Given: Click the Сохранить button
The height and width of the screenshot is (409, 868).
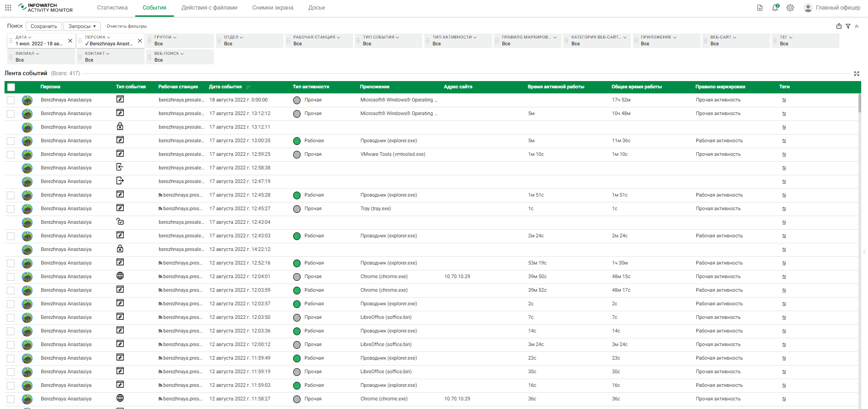Looking at the screenshot, I should tap(44, 26).
